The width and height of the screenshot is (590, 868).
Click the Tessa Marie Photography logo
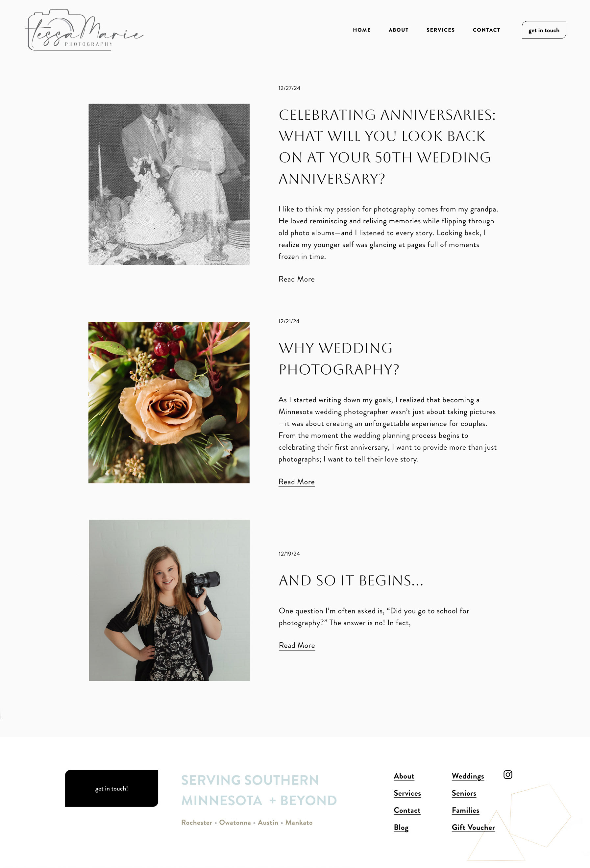pyautogui.click(x=84, y=30)
